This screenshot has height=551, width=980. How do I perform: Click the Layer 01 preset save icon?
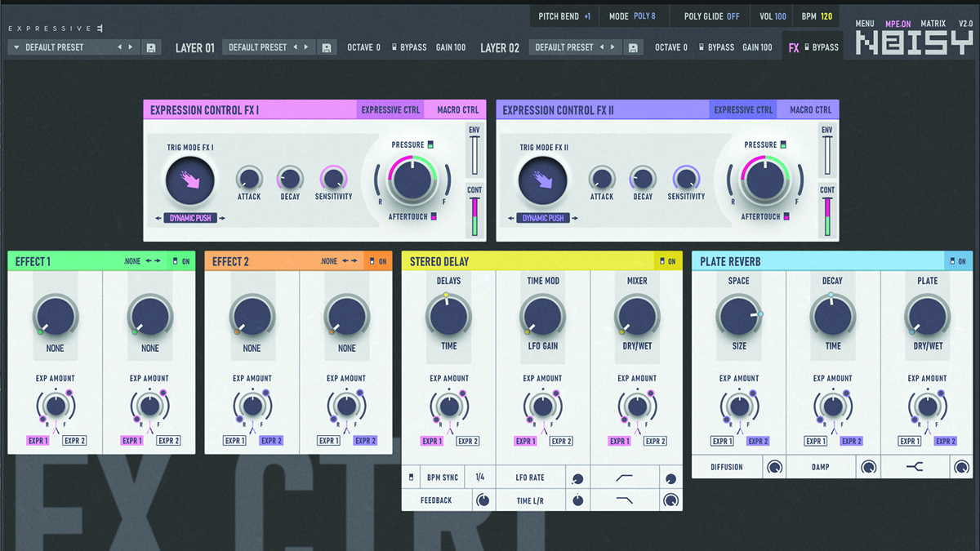pyautogui.click(x=327, y=47)
